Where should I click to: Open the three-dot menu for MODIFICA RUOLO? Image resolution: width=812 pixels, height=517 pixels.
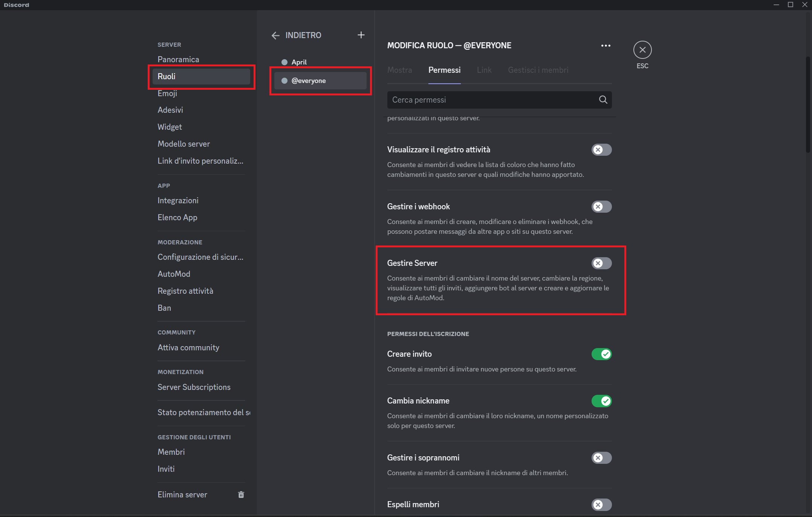coord(606,45)
